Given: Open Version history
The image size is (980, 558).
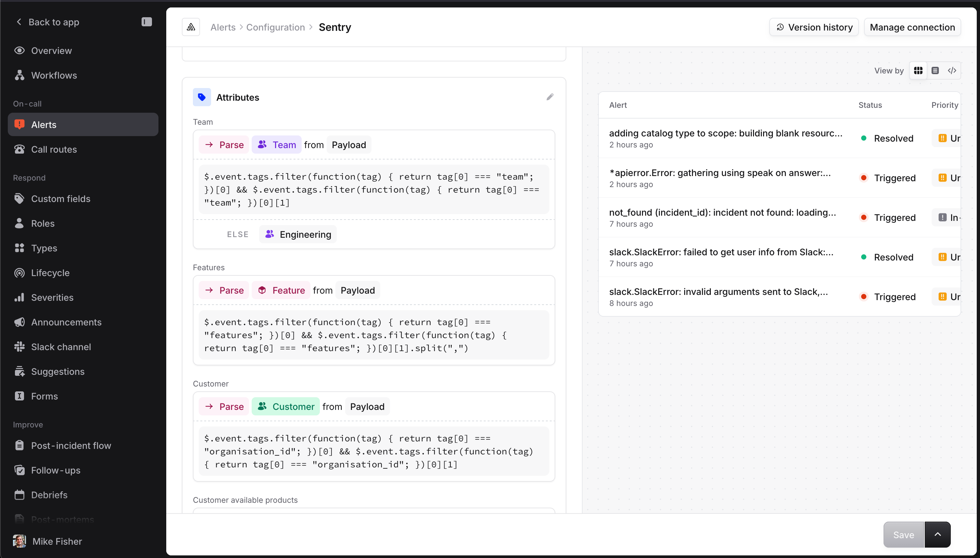Looking at the screenshot, I should coord(814,27).
